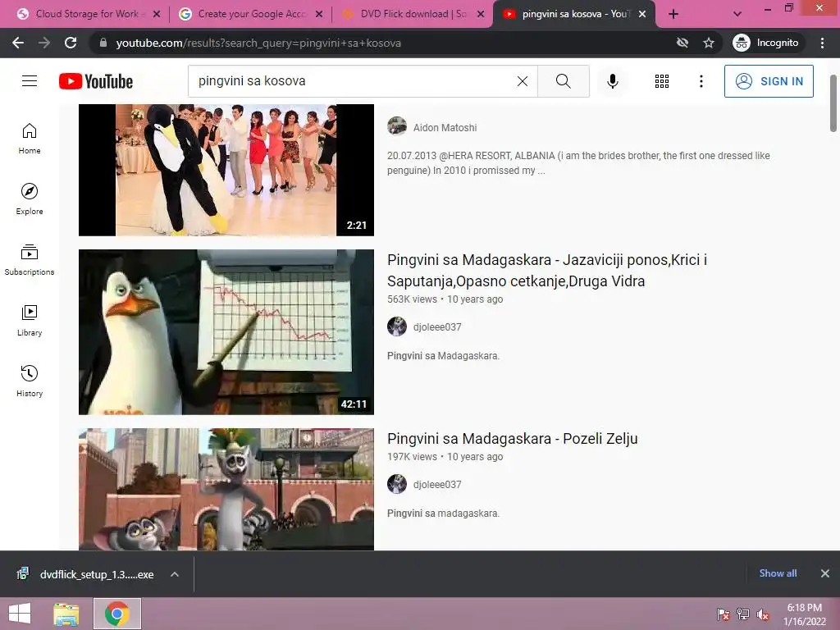Screen dimensions: 840x630
Task: Open History in the sidebar
Action: (30, 381)
